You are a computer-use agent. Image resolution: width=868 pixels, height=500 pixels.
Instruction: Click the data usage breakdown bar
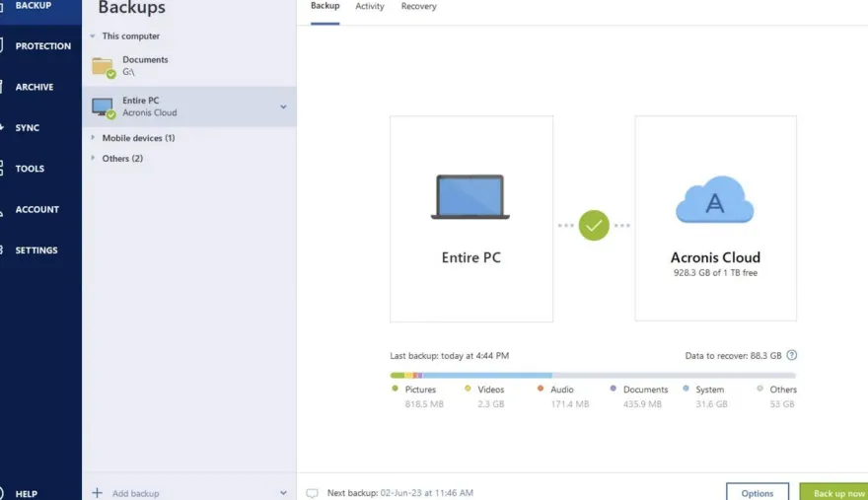[x=593, y=375]
